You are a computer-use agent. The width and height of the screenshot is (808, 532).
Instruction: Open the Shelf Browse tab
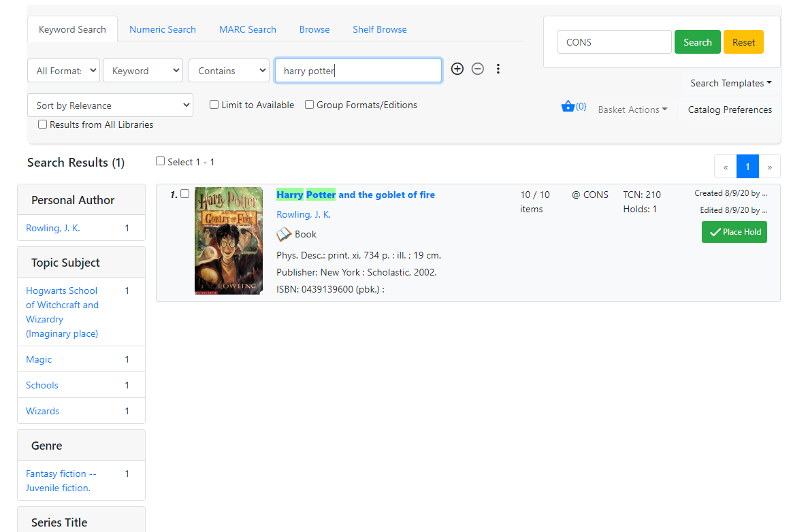tap(379, 29)
